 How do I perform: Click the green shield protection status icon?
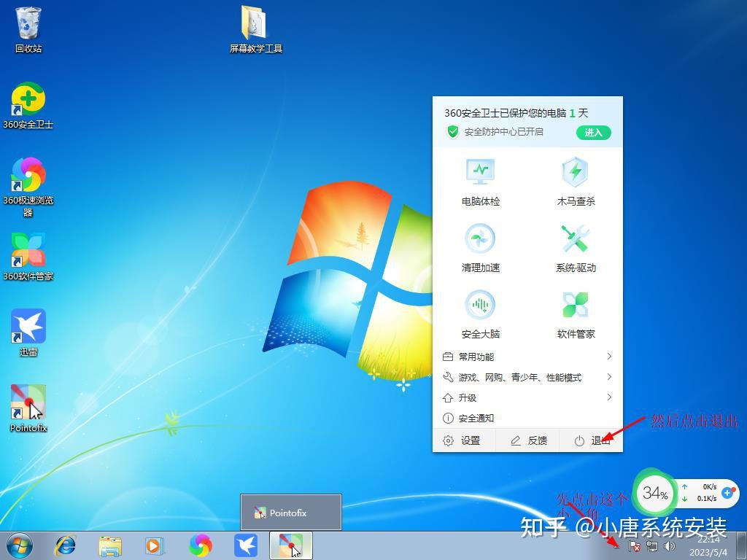point(452,132)
